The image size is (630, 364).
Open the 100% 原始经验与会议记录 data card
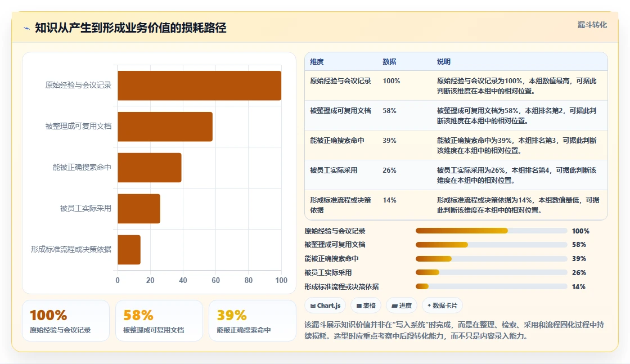point(66,321)
